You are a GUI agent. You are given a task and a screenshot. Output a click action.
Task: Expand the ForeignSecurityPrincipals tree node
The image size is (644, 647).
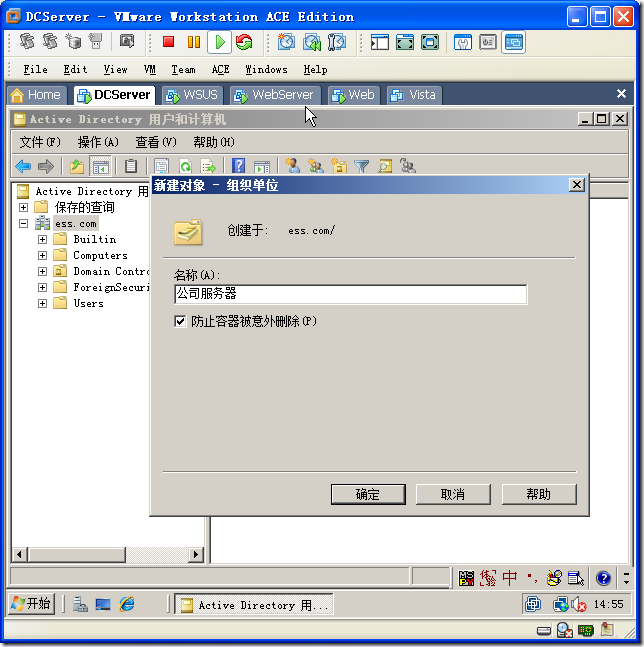coord(42,287)
